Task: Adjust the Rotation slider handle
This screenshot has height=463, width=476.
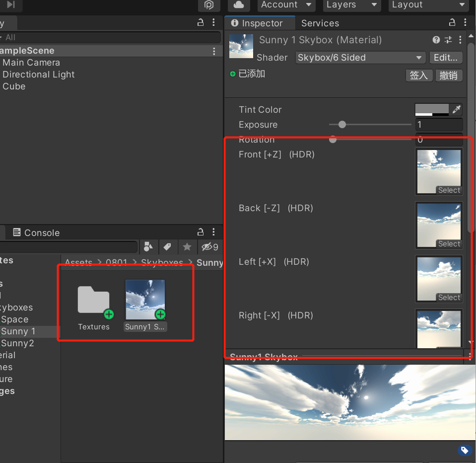Action: (333, 139)
